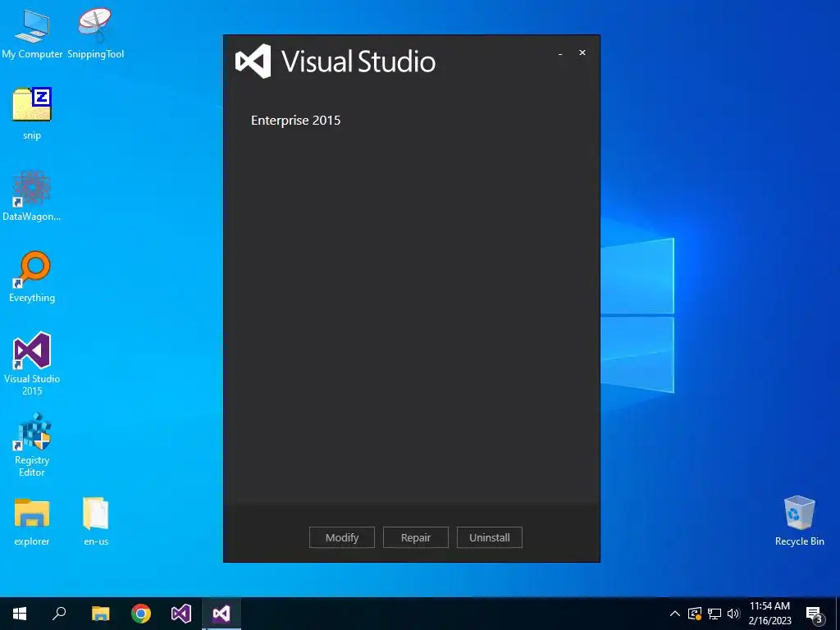Select the explorer desktop icon
Screen dimensions: 840x630
[x=32, y=522]
